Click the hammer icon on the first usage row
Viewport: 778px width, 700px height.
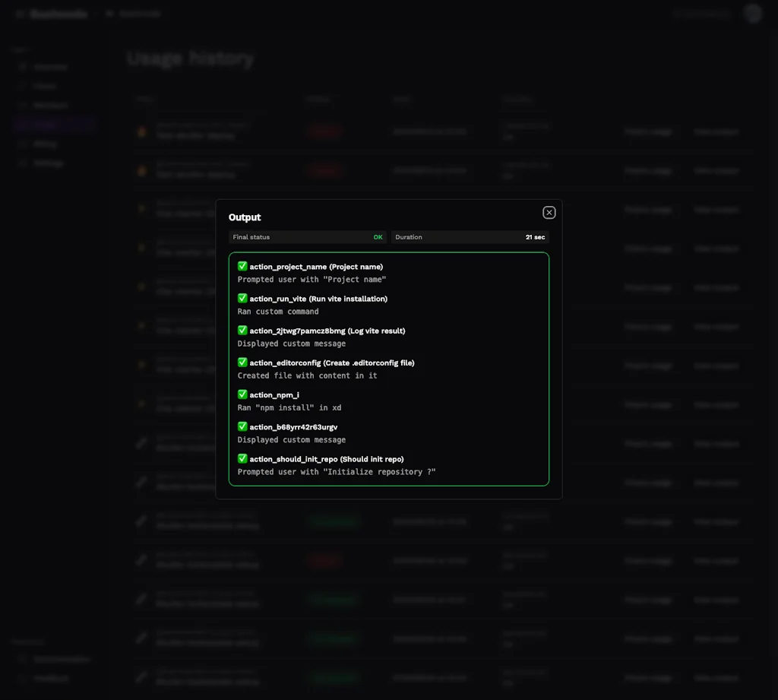(141, 131)
